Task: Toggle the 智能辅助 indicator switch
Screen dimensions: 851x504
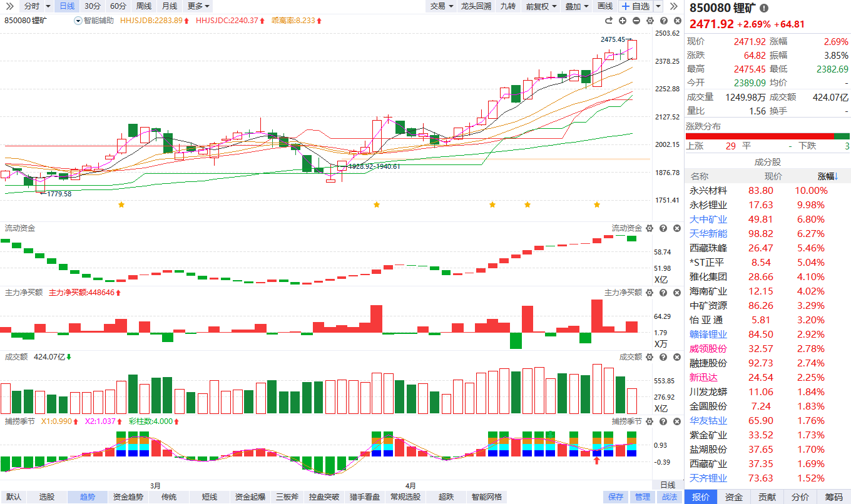Action: coord(78,21)
